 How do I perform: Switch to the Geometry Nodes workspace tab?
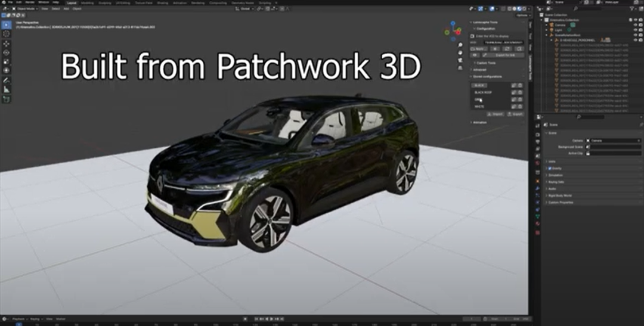242,3
